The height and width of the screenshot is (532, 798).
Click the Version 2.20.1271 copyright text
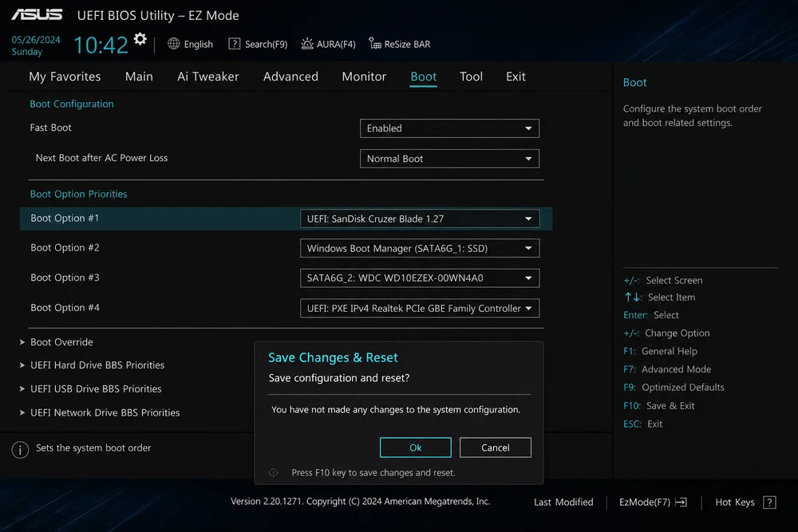pyautogui.click(x=361, y=502)
